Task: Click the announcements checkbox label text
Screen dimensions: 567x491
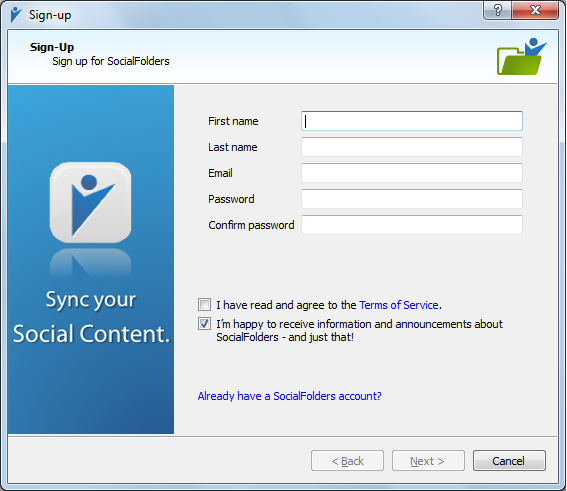Action: point(359,330)
